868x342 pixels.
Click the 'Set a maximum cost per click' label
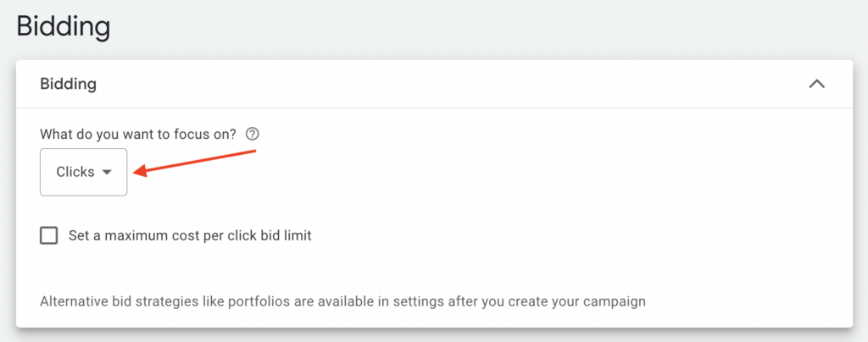tap(190, 235)
